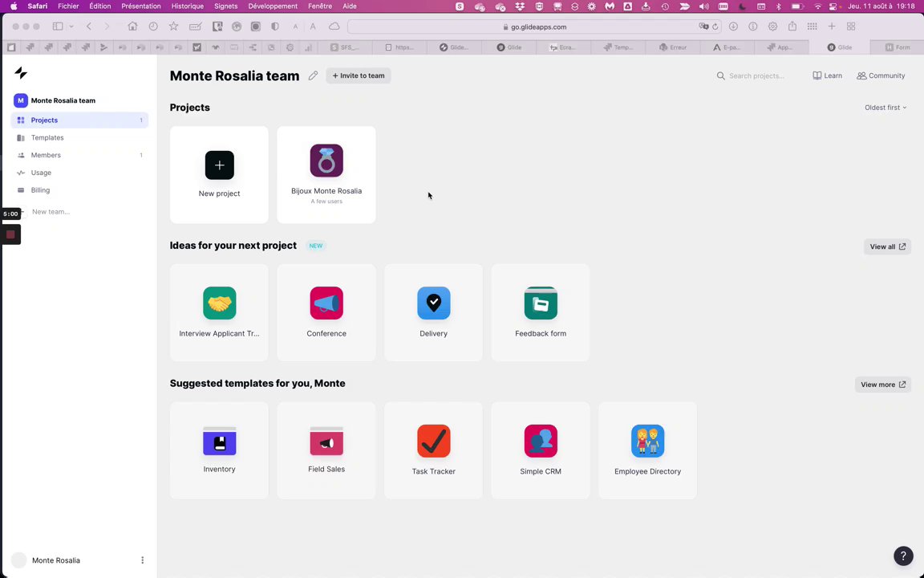Toggle the Safari sidebar button
Viewport: 924px width, 578px height.
pyautogui.click(x=58, y=26)
